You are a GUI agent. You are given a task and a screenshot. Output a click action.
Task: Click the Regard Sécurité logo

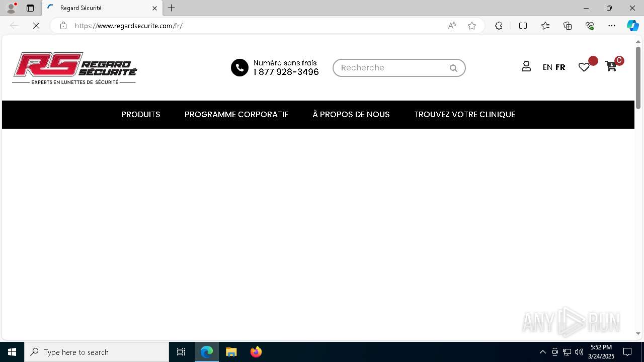pyautogui.click(x=74, y=68)
